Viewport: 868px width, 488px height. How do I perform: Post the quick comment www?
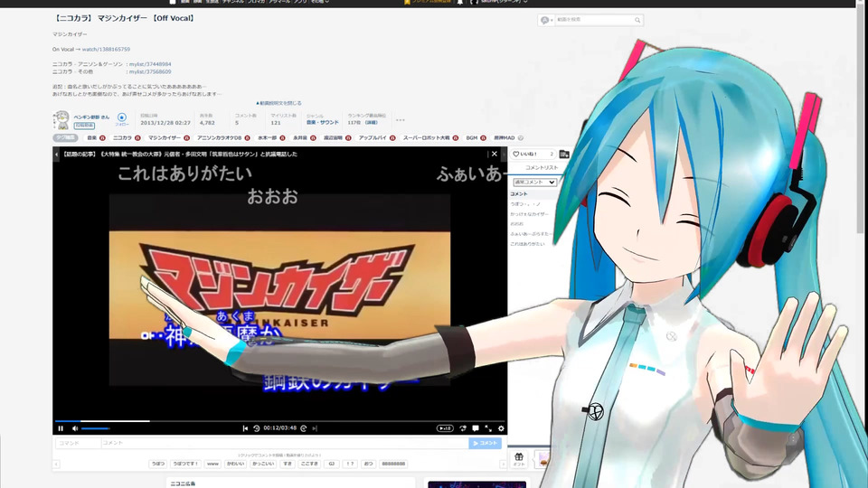pos(212,464)
